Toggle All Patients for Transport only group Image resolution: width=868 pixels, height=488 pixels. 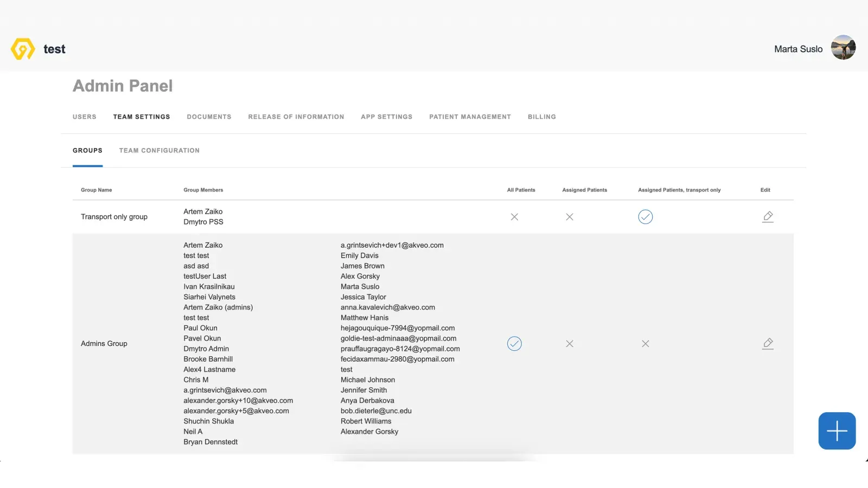[x=514, y=217]
